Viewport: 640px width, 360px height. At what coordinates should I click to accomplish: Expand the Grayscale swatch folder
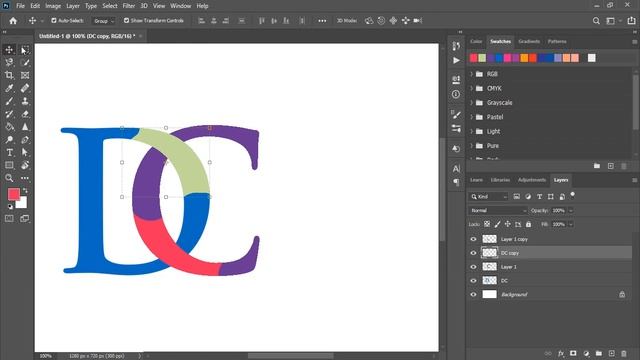pyautogui.click(x=472, y=102)
